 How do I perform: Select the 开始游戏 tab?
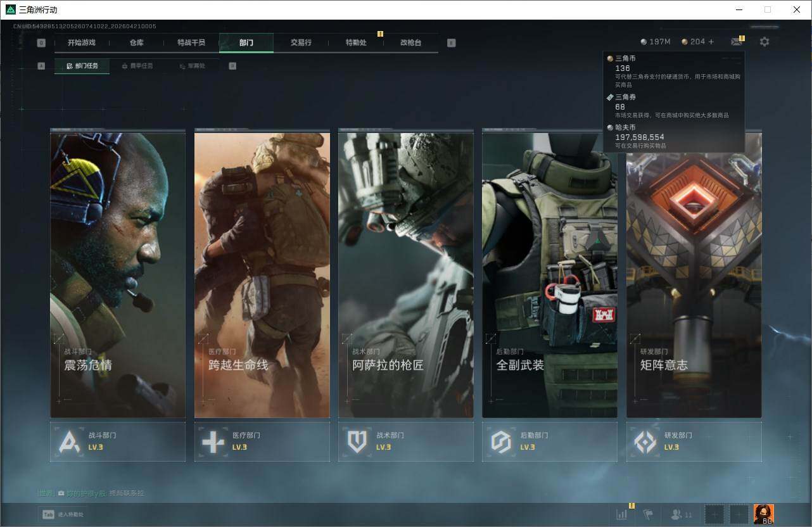click(82, 42)
